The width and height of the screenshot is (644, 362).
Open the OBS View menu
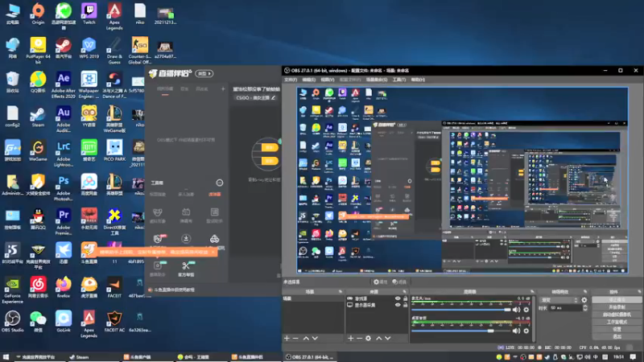[328, 80]
